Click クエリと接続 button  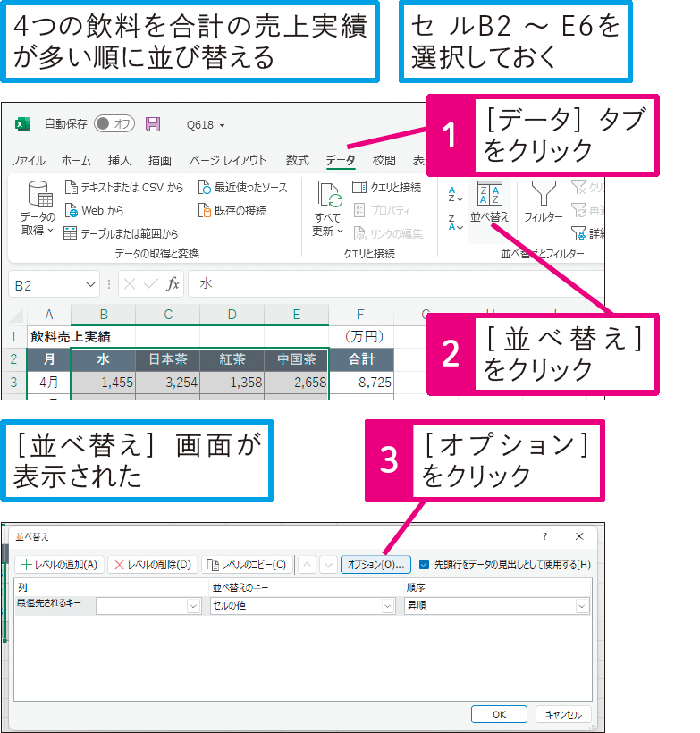click(387, 188)
